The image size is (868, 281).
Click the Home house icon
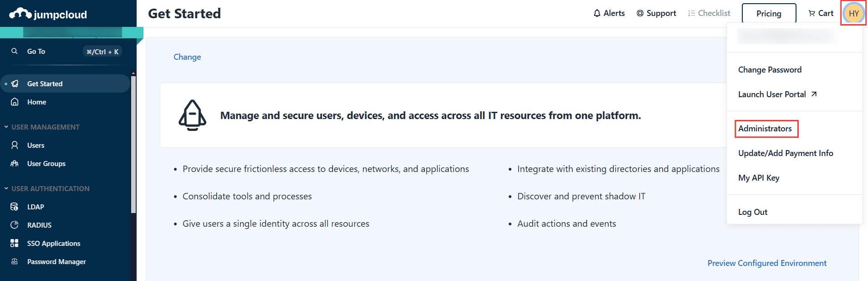pyautogui.click(x=15, y=102)
